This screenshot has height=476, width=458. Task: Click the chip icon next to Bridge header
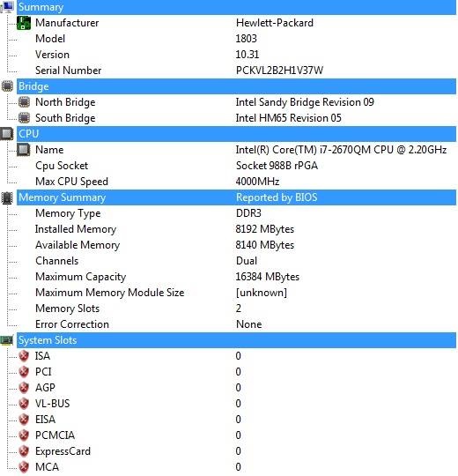click(7, 86)
